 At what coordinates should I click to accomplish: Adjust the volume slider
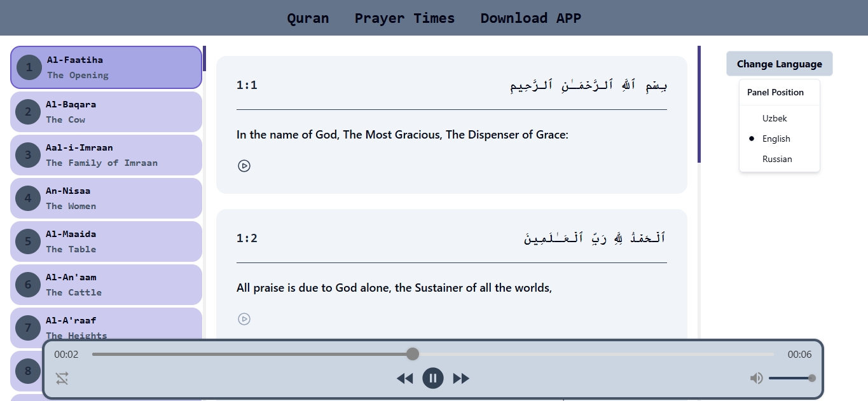click(790, 378)
